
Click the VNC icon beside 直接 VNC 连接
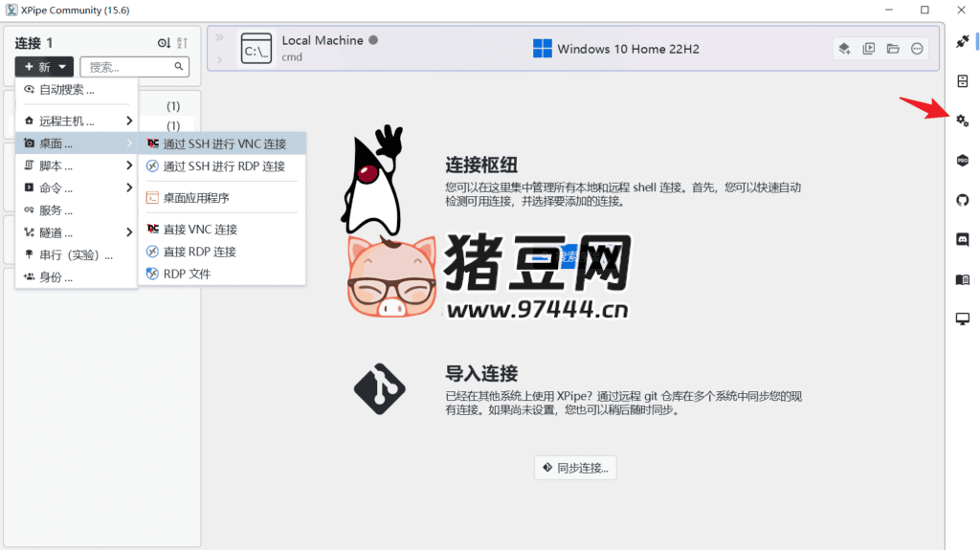point(152,230)
